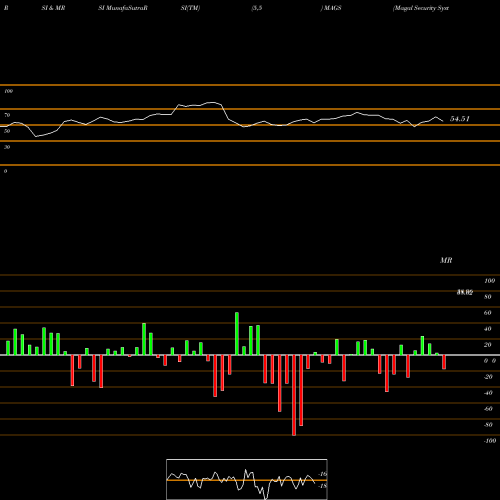Click the -100 axis label on MR chart
This screenshot has height=500, width=500.
[x=490, y=441]
